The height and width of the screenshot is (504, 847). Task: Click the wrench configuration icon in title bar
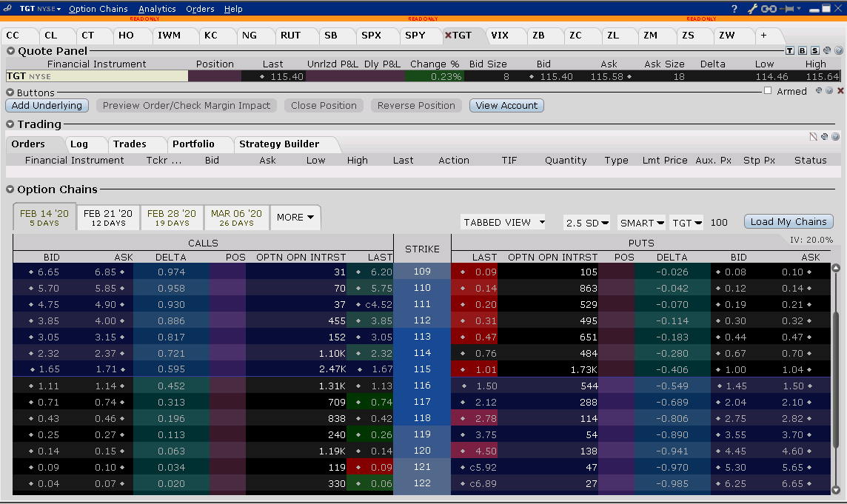[x=752, y=9]
